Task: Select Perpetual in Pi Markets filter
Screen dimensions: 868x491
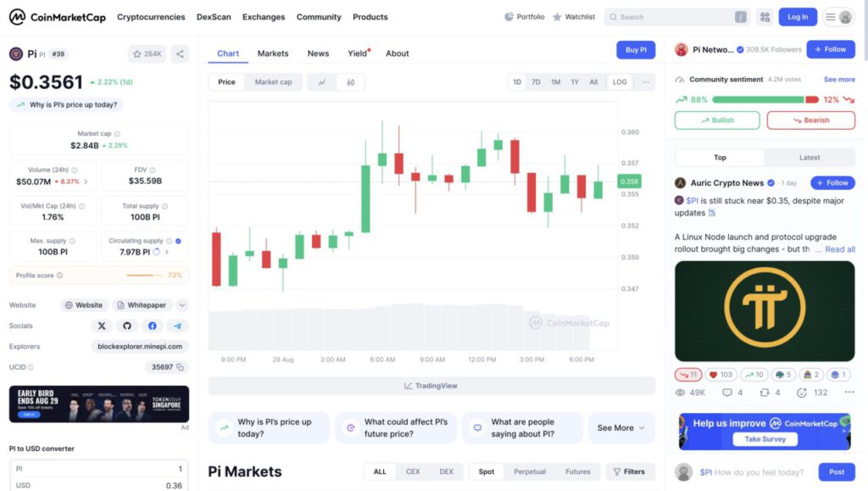Action: [x=530, y=471]
